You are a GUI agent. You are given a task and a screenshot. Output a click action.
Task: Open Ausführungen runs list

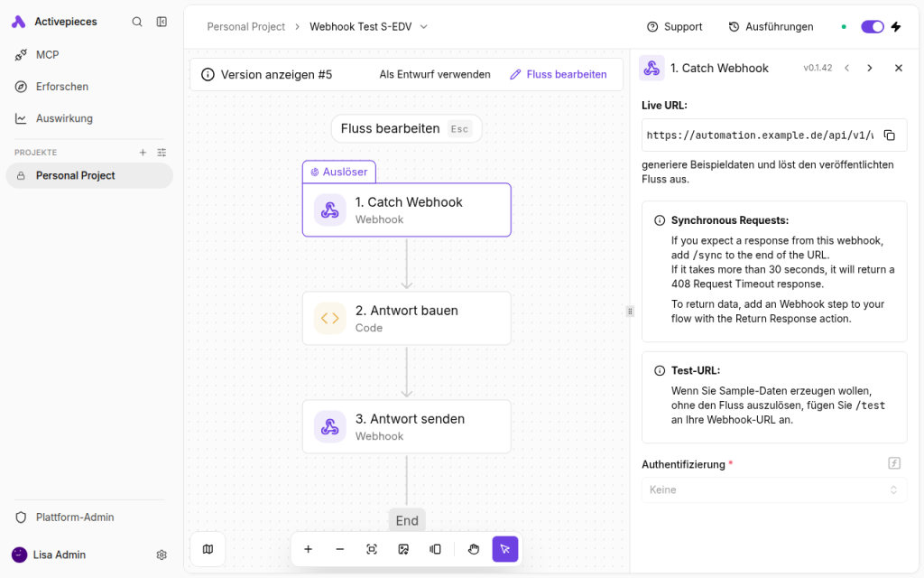coord(771,26)
